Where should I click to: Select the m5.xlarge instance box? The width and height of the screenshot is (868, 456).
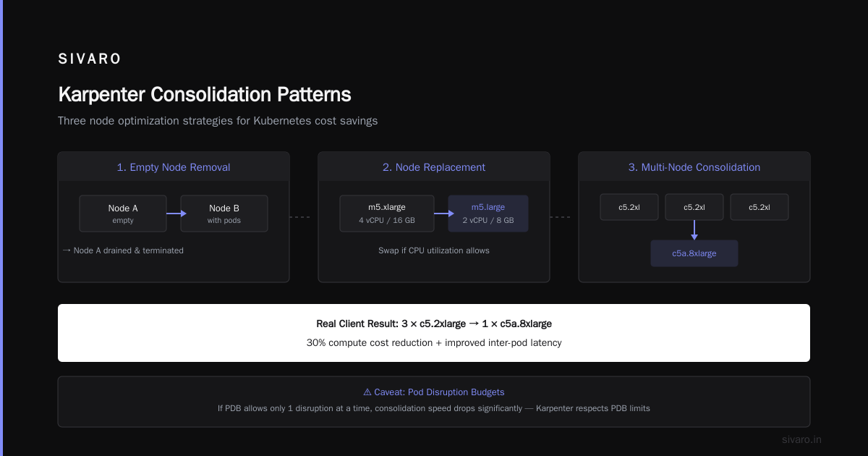click(x=387, y=214)
